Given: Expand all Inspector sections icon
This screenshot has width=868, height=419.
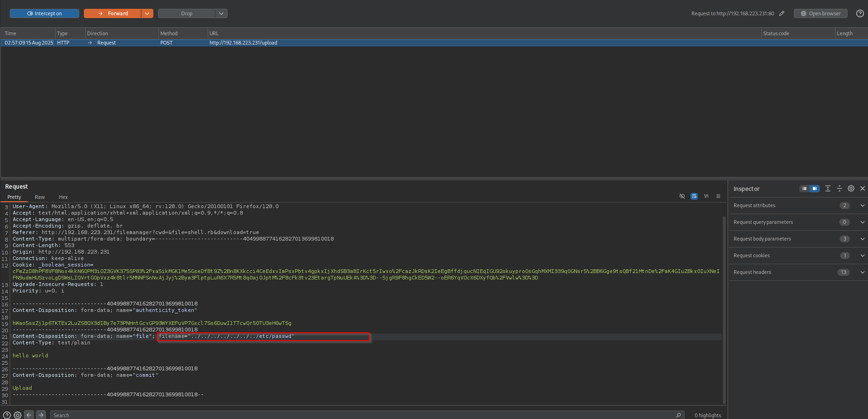Looking at the screenshot, I should [x=828, y=189].
